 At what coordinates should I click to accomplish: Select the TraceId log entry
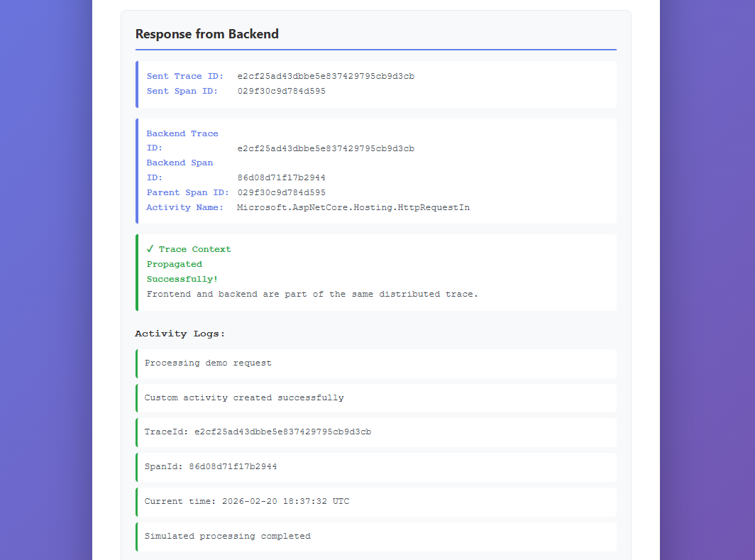click(258, 432)
